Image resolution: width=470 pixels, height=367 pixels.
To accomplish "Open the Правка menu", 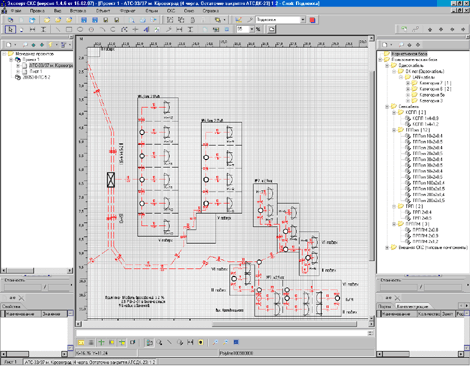I will click(37, 11).
